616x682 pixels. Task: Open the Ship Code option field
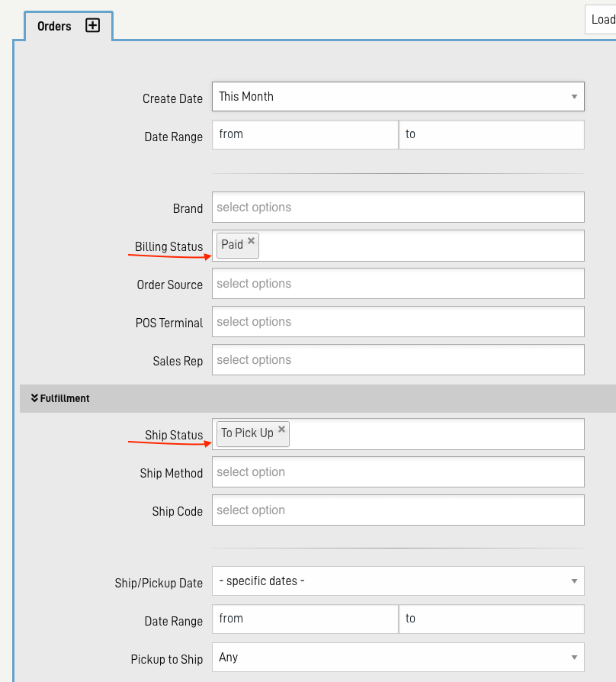click(x=398, y=510)
